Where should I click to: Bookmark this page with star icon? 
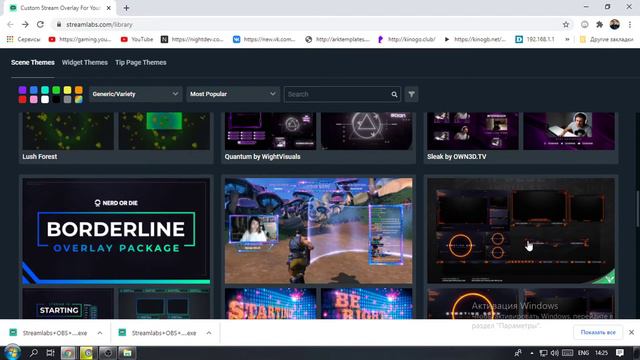click(566, 24)
